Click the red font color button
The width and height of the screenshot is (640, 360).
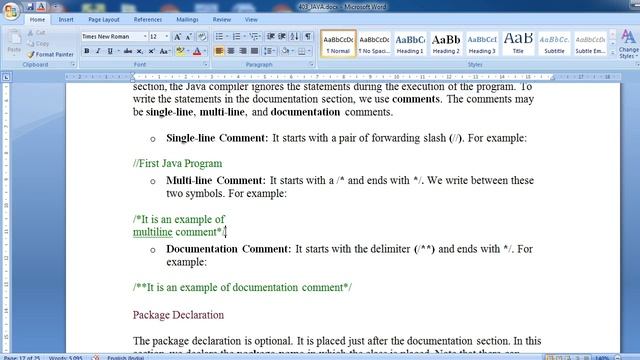click(x=197, y=51)
